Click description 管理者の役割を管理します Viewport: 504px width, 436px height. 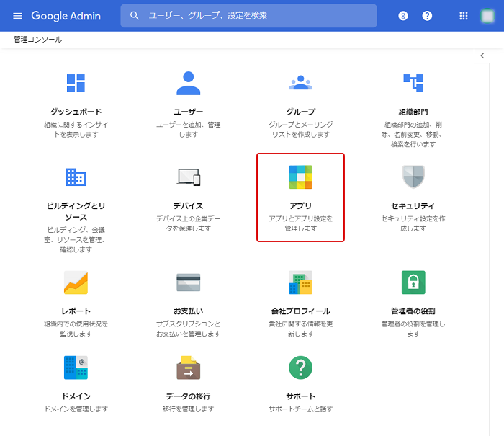point(413,329)
